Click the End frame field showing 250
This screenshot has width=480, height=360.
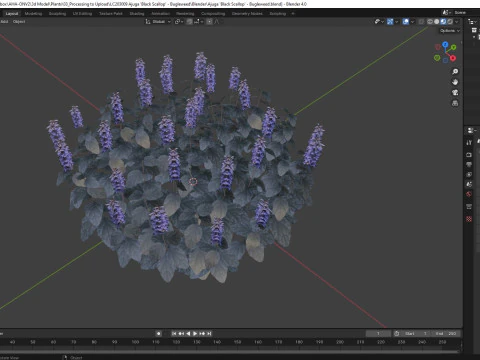[446, 333]
